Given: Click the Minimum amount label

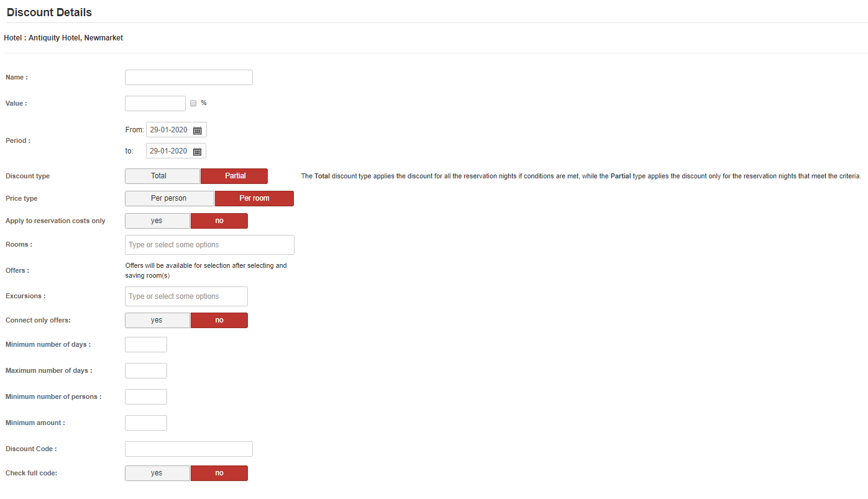Looking at the screenshot, I should click(35, 423).
